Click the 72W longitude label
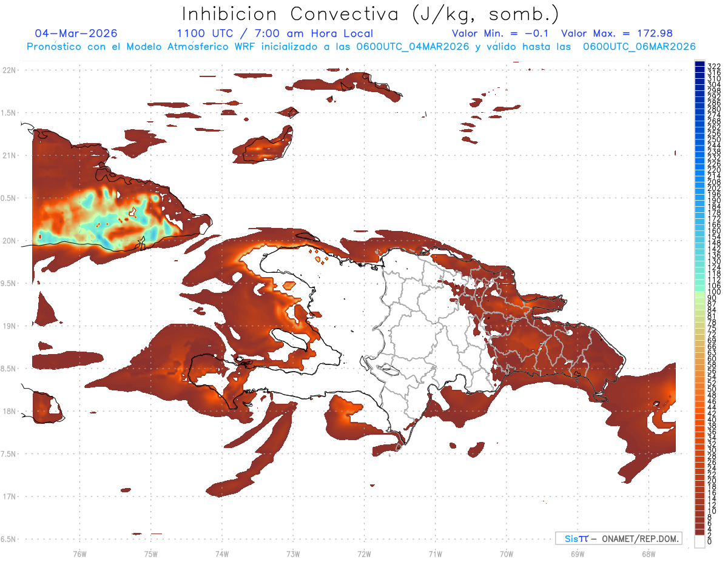Screen dimensions: 728x562 [x=364, y=554]
